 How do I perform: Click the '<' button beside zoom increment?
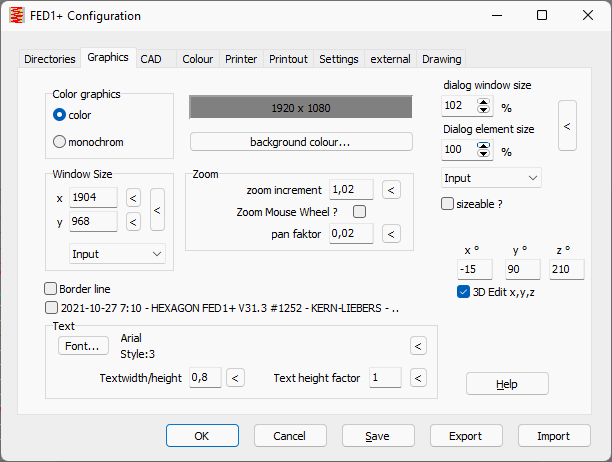(391, 190)
